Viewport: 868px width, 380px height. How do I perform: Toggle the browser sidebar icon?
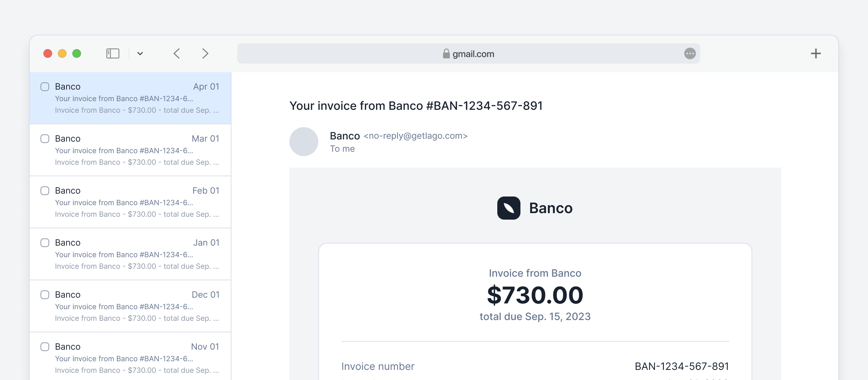112,53
